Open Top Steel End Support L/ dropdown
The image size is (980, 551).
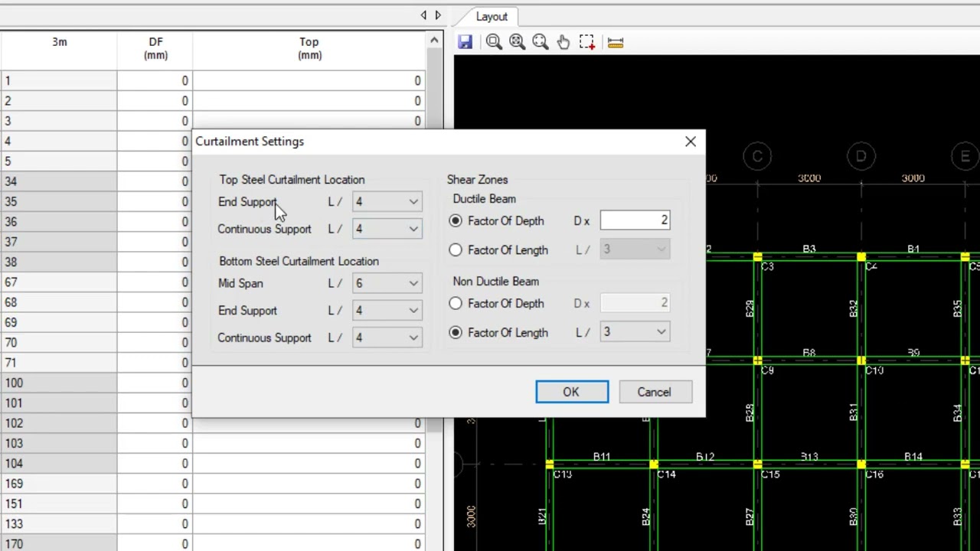387,202
